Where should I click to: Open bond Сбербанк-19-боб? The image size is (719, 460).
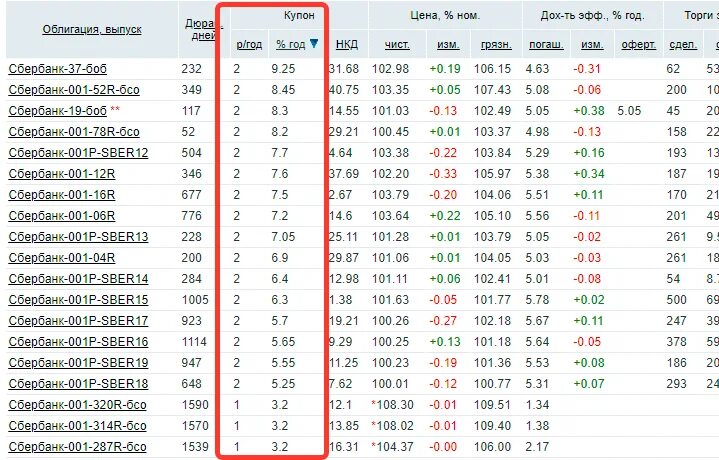(x=57, y=111)
